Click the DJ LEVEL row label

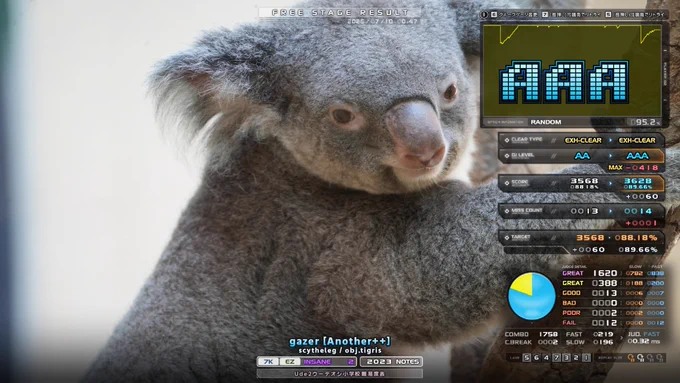coord(523,155)
